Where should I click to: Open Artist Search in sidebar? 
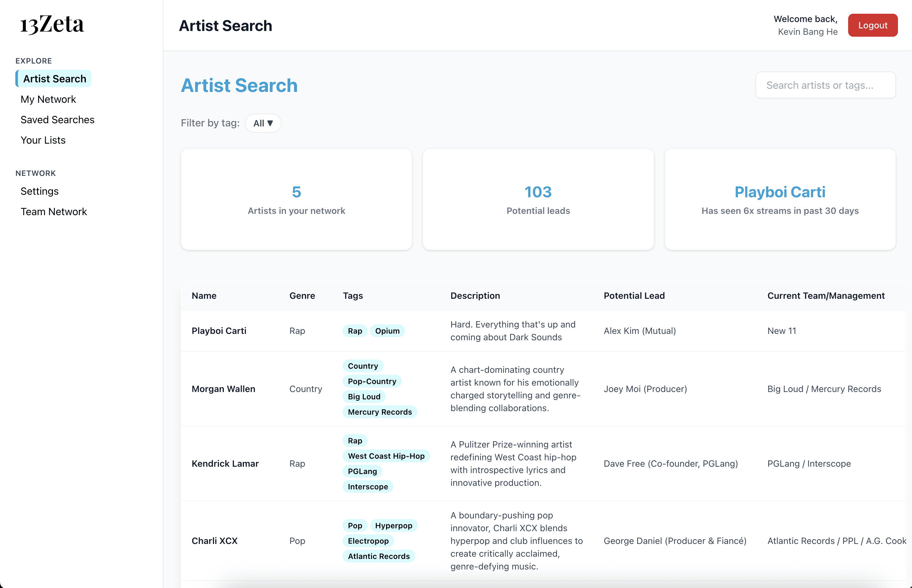pos(53,79)
